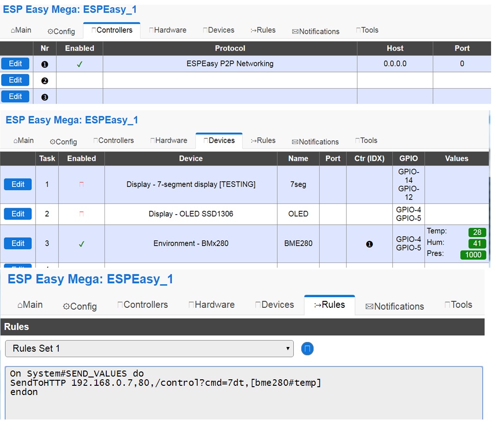This screenshot has height=425, width=504.
Task: Open the Config tab on the Devices page
Action: 63,142
